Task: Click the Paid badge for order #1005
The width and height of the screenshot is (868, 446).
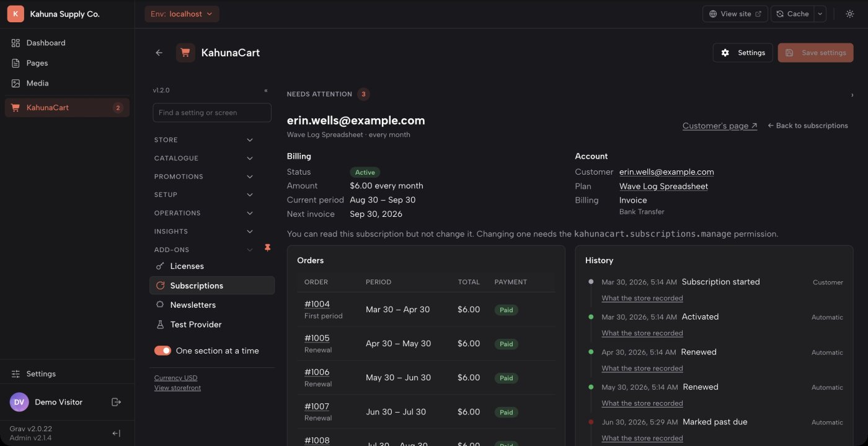Action: (x=507, y=344)
